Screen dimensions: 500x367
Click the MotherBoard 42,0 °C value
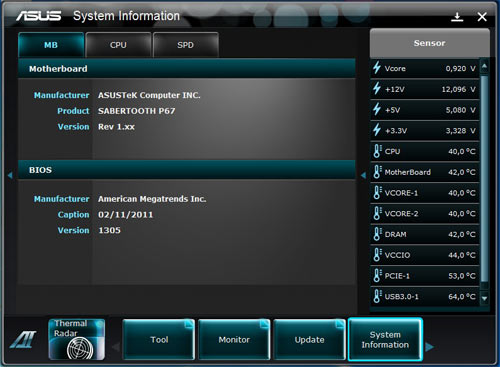[462, 172]
